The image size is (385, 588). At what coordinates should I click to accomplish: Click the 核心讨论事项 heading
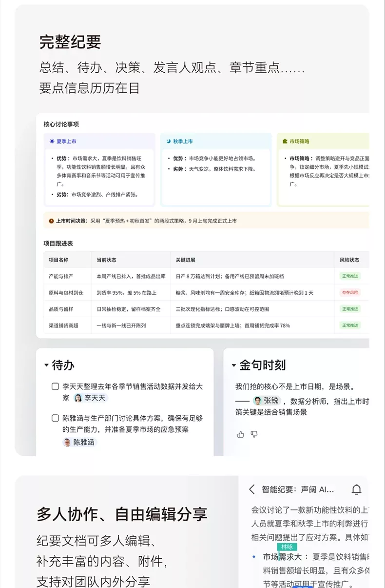click(61, 124)
